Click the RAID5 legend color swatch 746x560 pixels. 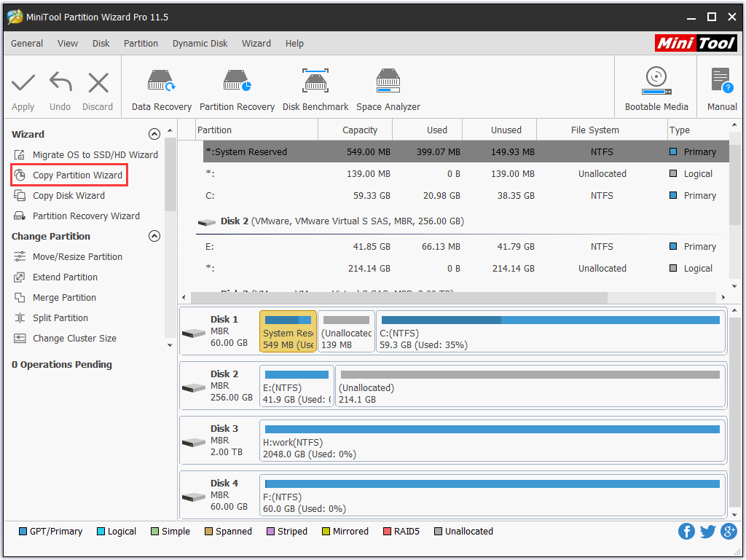pos(387,531)
